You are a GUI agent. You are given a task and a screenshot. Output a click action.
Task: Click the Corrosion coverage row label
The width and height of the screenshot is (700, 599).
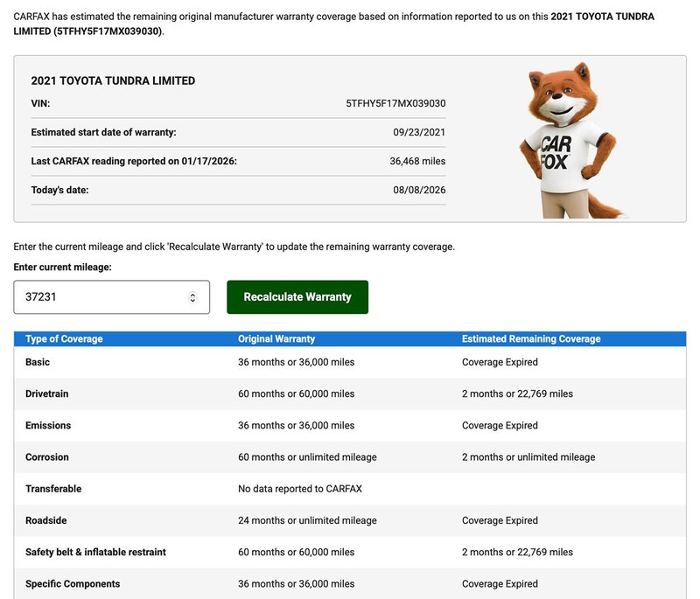(47, 457)
